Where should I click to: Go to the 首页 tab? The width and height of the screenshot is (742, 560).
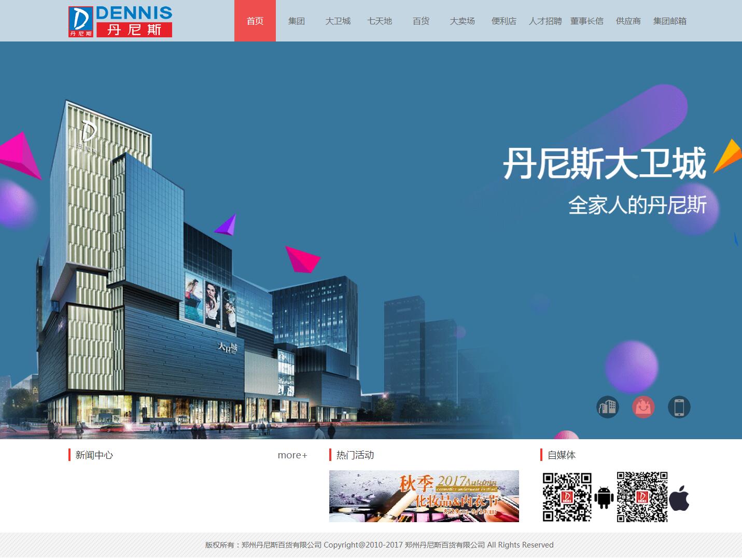tap(255, 21)
